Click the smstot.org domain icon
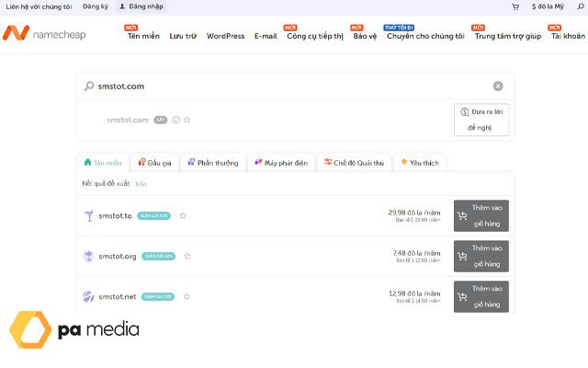The height and width of the screenshot is (368, 588). (x=88, y=256)
